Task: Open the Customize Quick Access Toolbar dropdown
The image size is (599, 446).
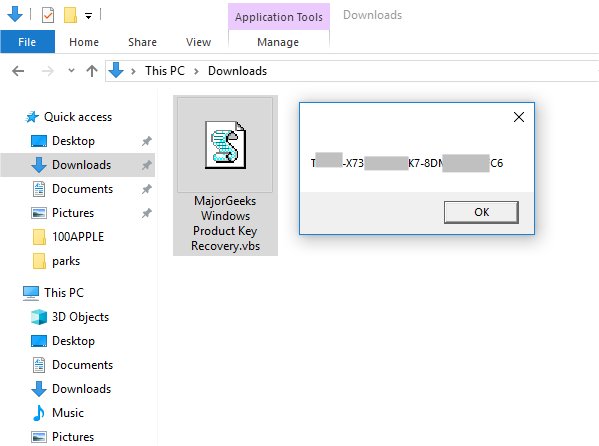Action: (88, 16)
